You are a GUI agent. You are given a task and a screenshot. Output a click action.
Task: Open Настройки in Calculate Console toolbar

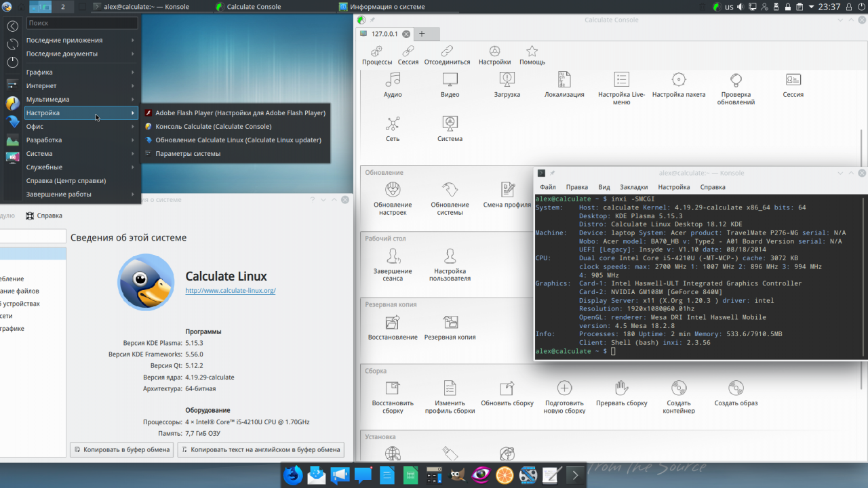click(494, 56)
